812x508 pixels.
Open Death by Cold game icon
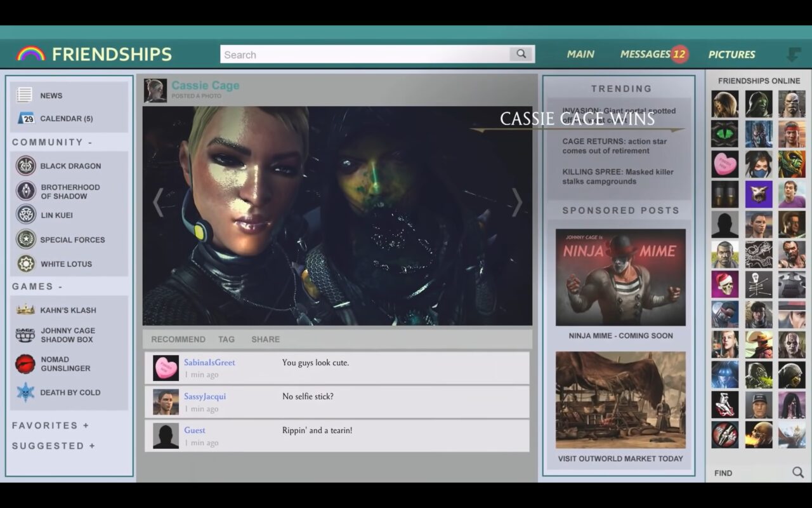pos(25,392)
